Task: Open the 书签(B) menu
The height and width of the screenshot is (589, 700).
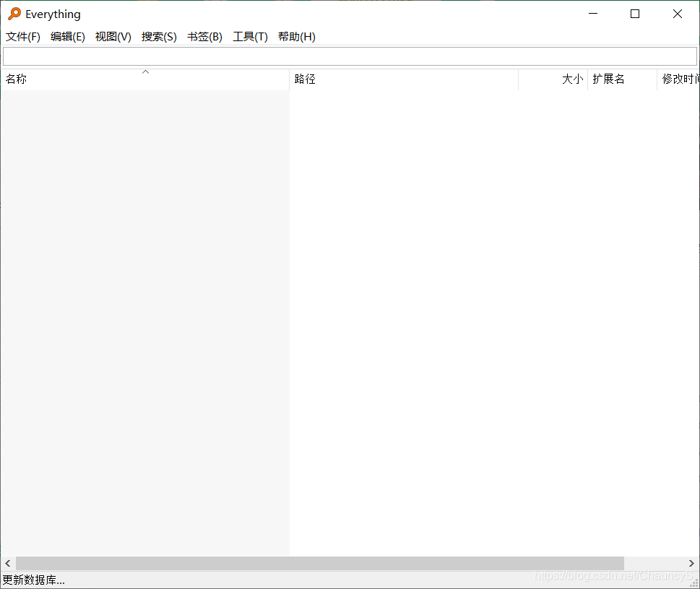Action: click(x=204, y=37)
